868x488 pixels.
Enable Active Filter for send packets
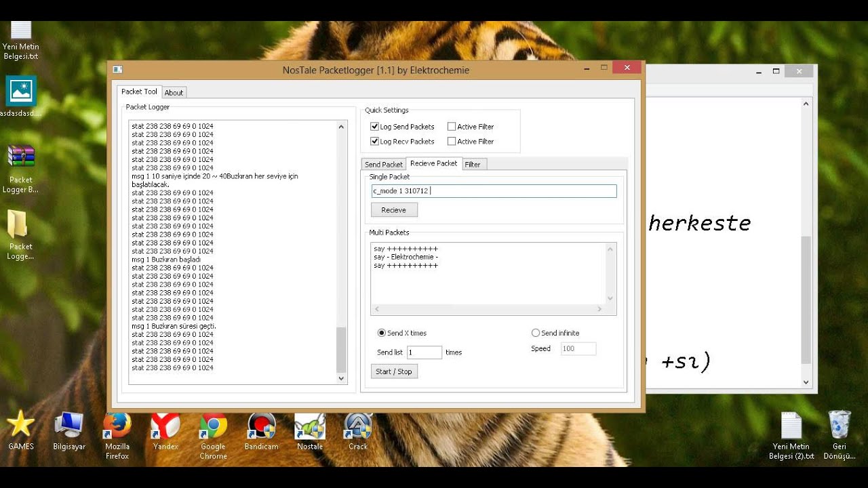click(452, 127)
